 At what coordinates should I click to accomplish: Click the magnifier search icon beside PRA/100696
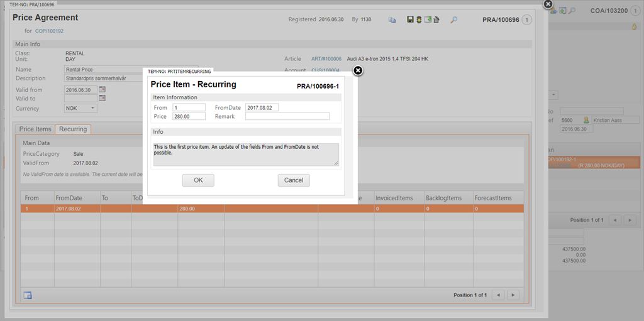(454, 20)
